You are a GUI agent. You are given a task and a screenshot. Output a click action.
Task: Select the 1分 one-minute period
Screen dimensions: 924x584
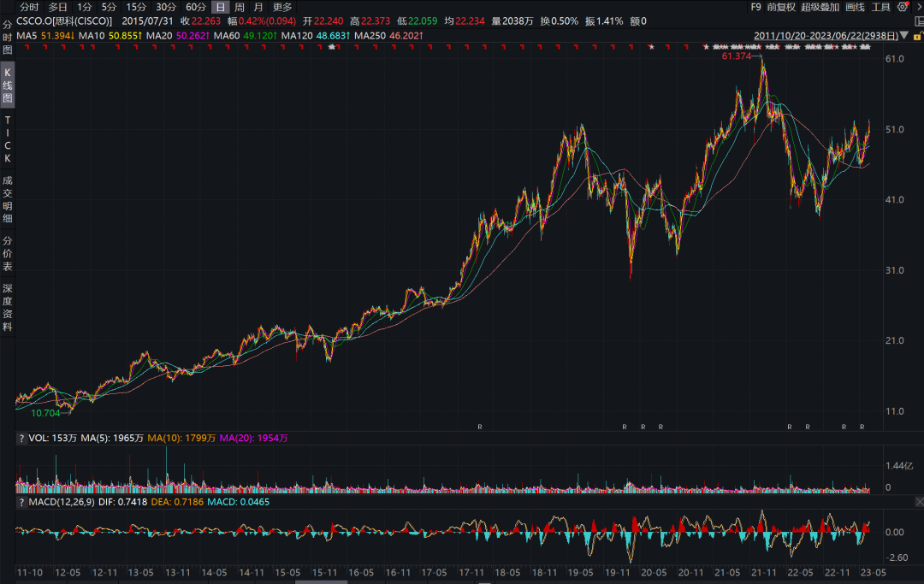84,7
